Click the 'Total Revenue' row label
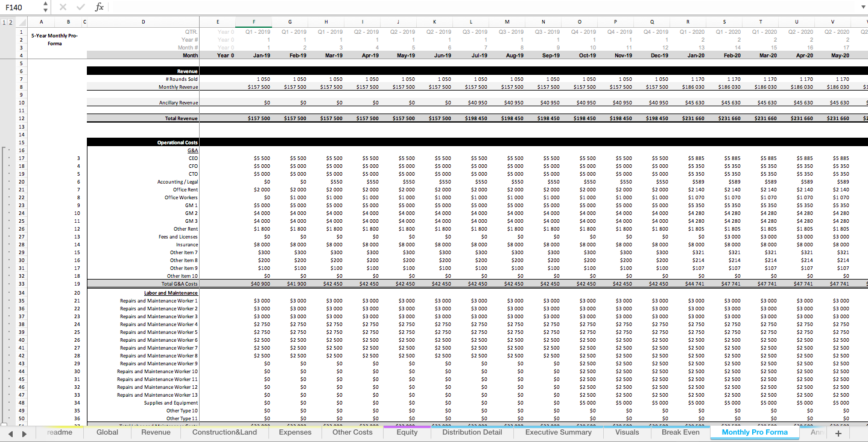 pyautogui.click(x=182, y=118)
